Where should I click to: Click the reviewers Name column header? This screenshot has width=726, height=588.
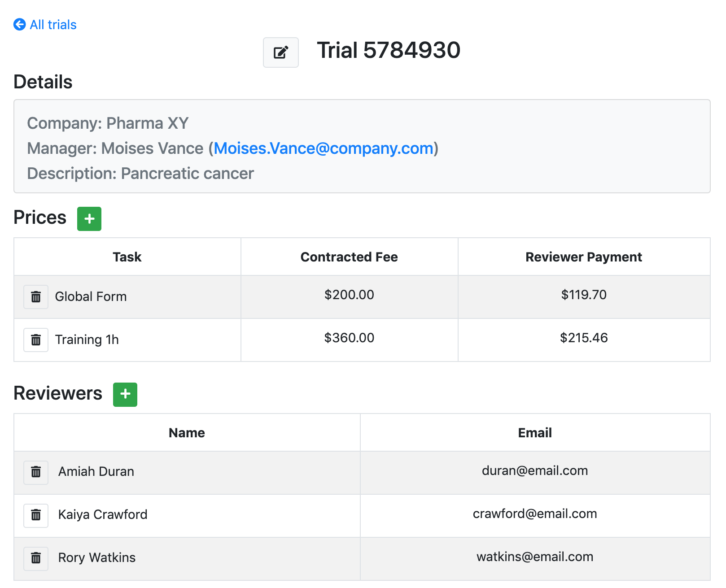[187, 433]
